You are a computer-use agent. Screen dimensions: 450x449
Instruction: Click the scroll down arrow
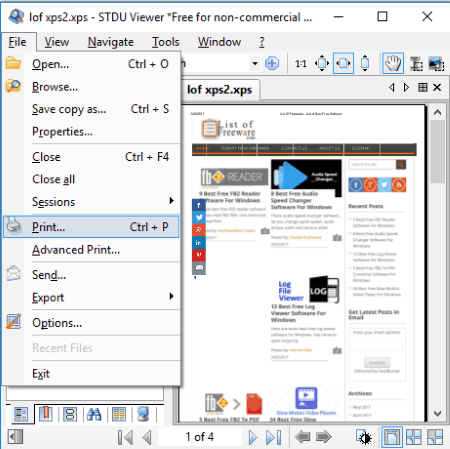(437, 414)
